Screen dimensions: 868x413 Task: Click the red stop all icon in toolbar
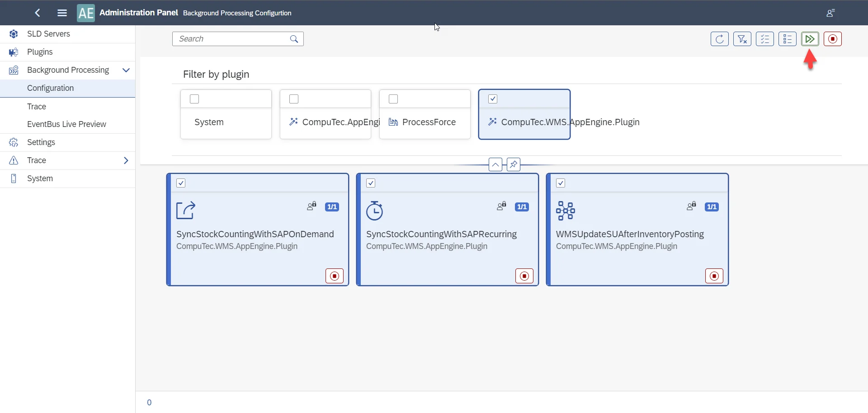click(832, 39)
